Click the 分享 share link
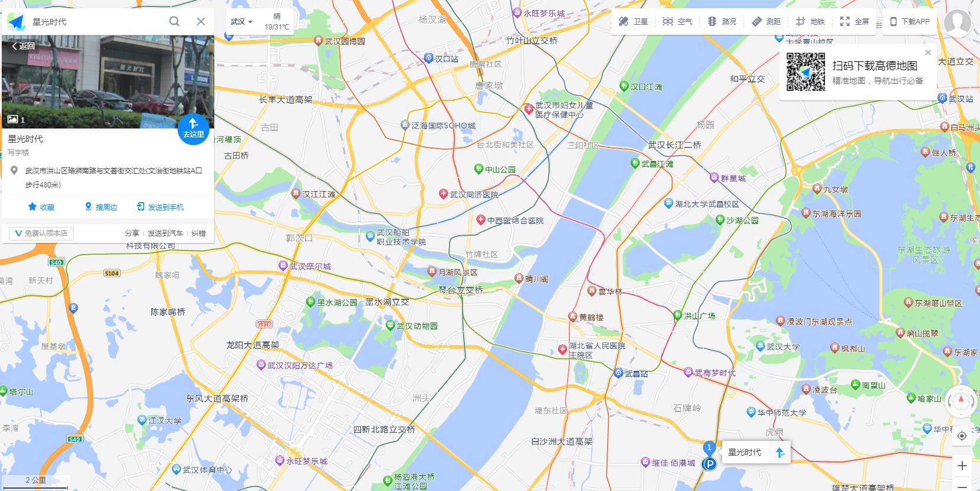 132,233
